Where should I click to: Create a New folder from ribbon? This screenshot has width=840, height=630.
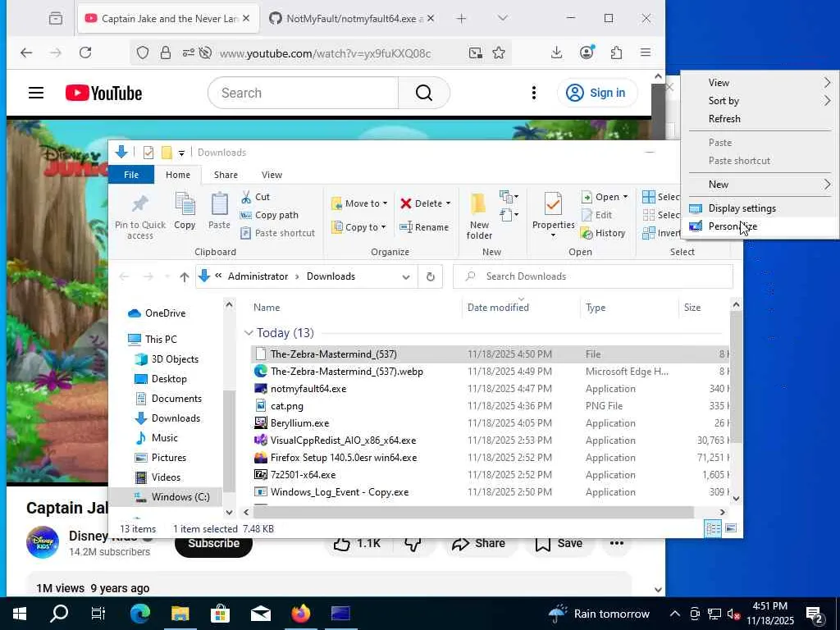click(x=479, y=217)
